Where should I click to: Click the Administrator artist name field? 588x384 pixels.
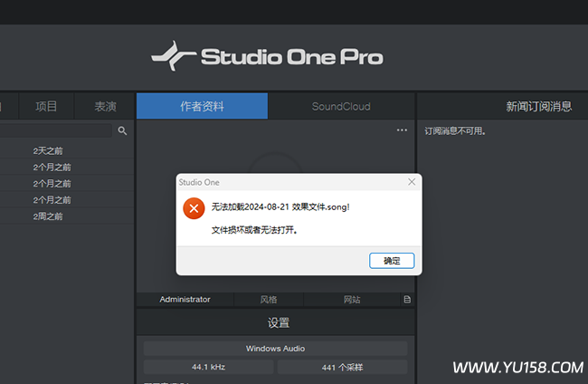click(x=185, y=299)
